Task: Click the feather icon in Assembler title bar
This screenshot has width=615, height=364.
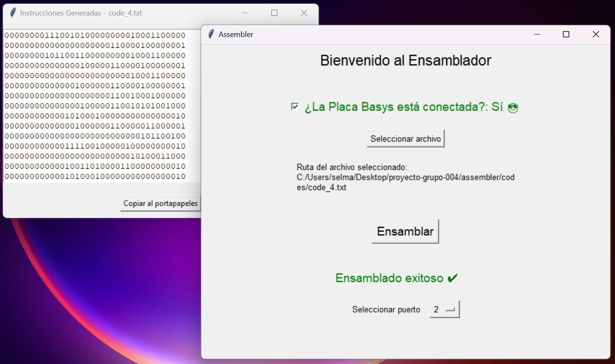Action: (x=211, y=34)
